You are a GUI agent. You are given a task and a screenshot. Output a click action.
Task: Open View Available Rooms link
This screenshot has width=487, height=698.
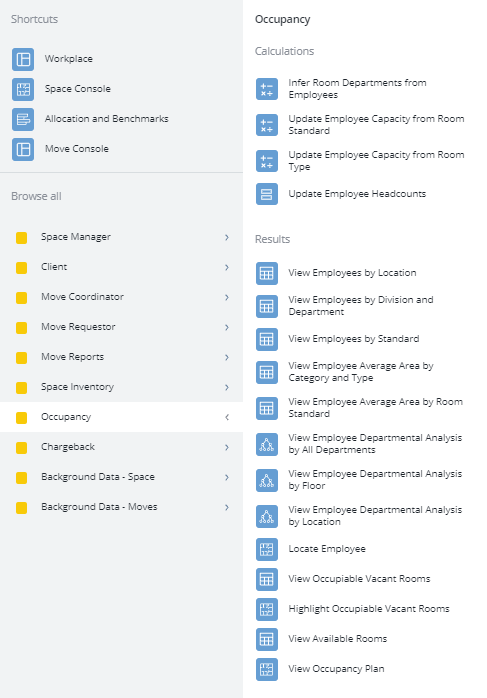click(337, 639)
